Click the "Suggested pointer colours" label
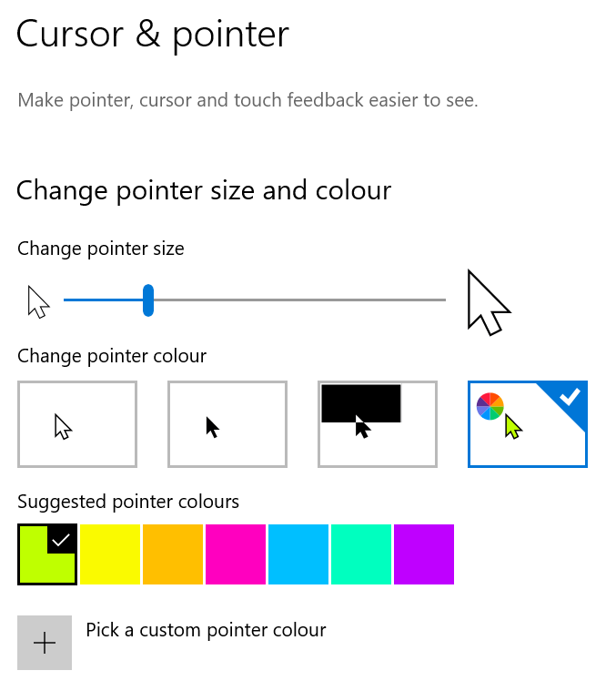This screenshot has height=691, width=616. [x=128, y=502]
